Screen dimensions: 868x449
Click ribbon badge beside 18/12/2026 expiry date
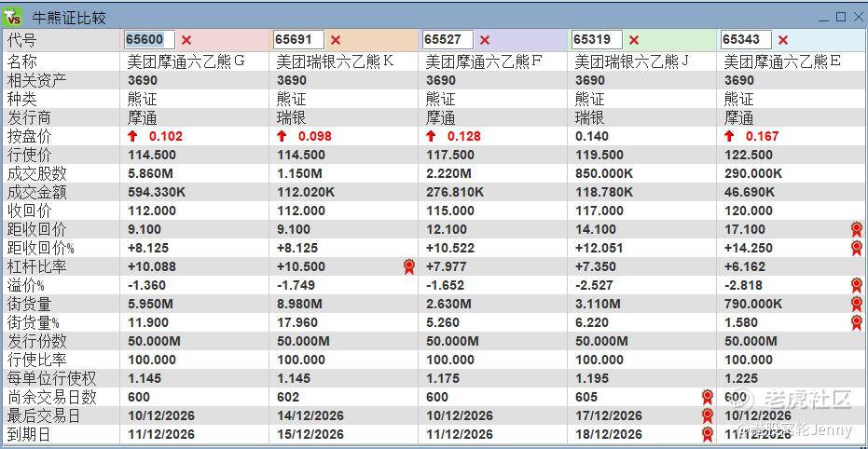[x=707, y=435]
